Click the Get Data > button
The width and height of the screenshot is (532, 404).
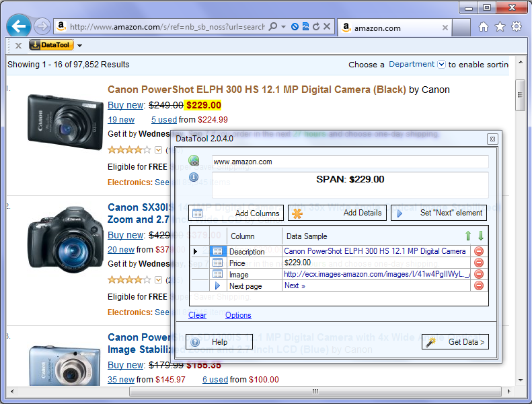[x=455, y=342]
